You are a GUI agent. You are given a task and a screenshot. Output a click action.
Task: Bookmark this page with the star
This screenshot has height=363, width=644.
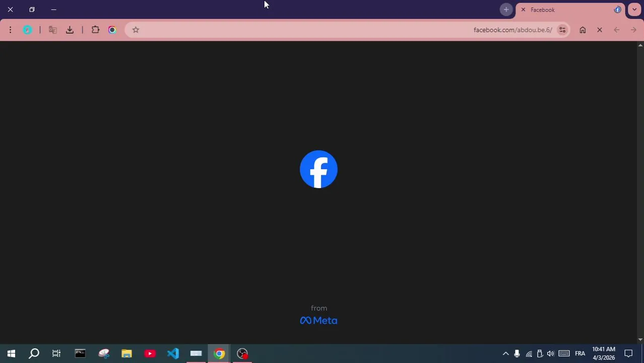[x=136, y=30]
